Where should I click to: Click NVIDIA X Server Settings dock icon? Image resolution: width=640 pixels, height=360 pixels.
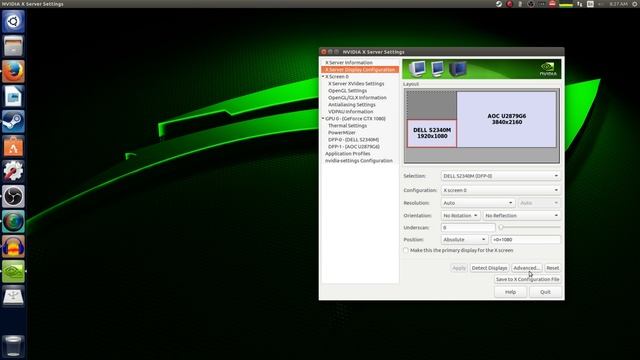[13, 271]
